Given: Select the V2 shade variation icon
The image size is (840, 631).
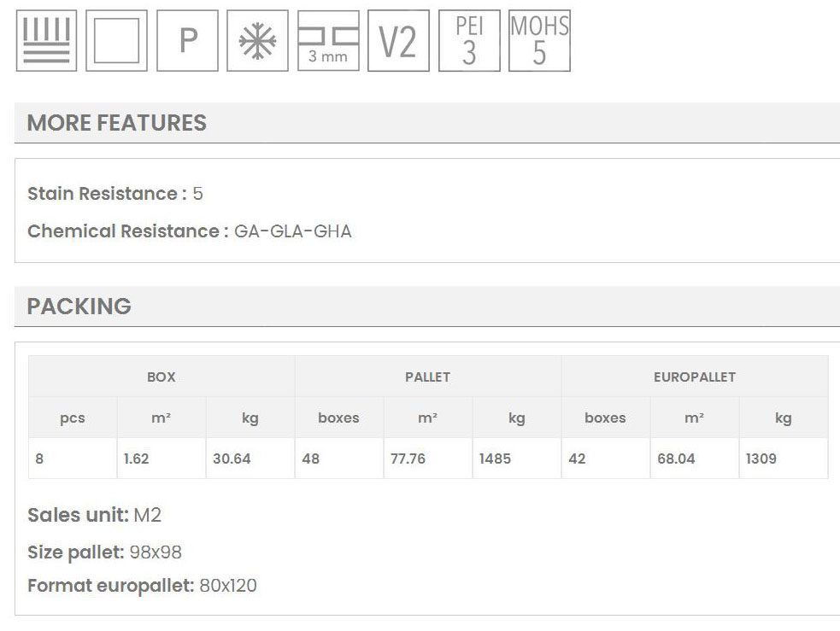Looking at the screenshot, I should (x=398, y=40).
